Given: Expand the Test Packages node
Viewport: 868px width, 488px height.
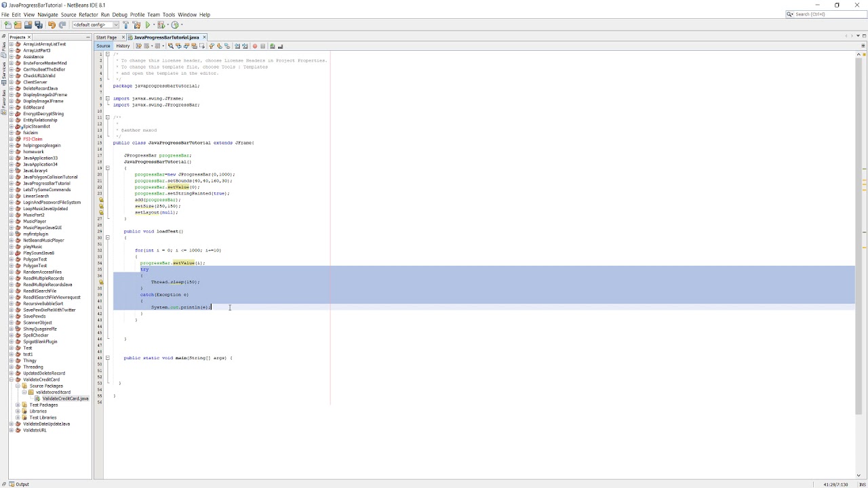Looking at the screenshot, I should 18,405.
